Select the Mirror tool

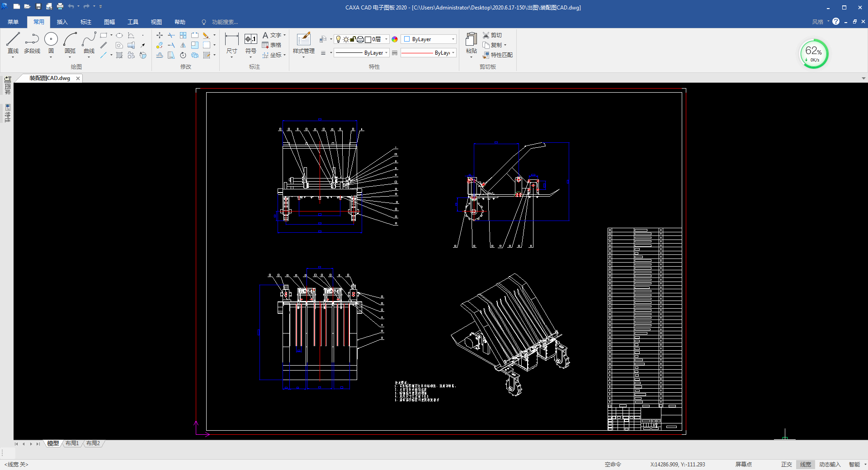click(183, 45)
